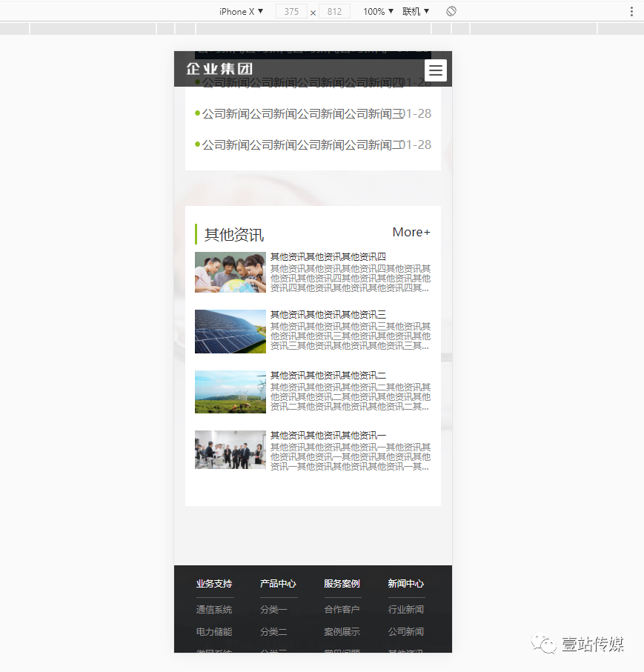Open the site's hamburger navigation menu
The image size is (644, 672).
435,70
